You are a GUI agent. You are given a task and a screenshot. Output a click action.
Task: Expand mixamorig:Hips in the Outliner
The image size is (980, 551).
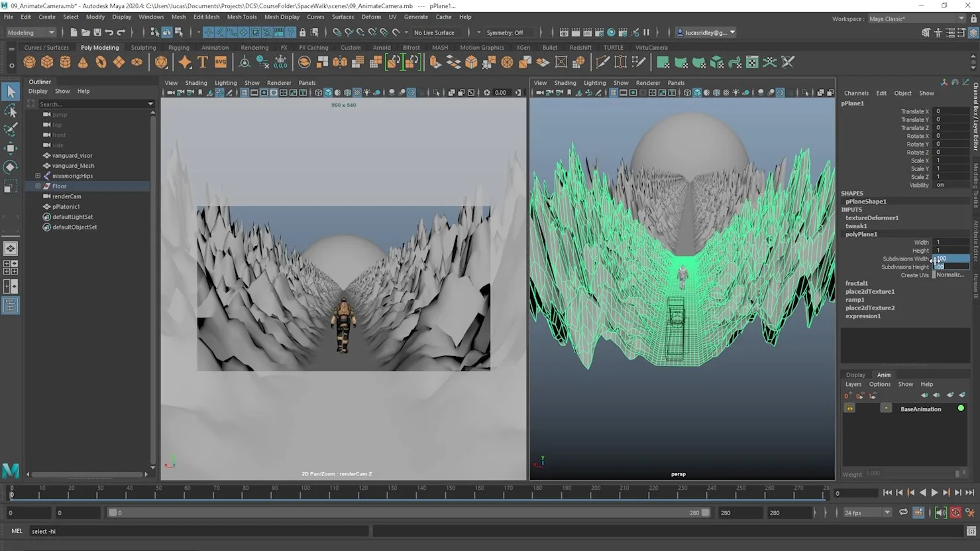[38, 175]
